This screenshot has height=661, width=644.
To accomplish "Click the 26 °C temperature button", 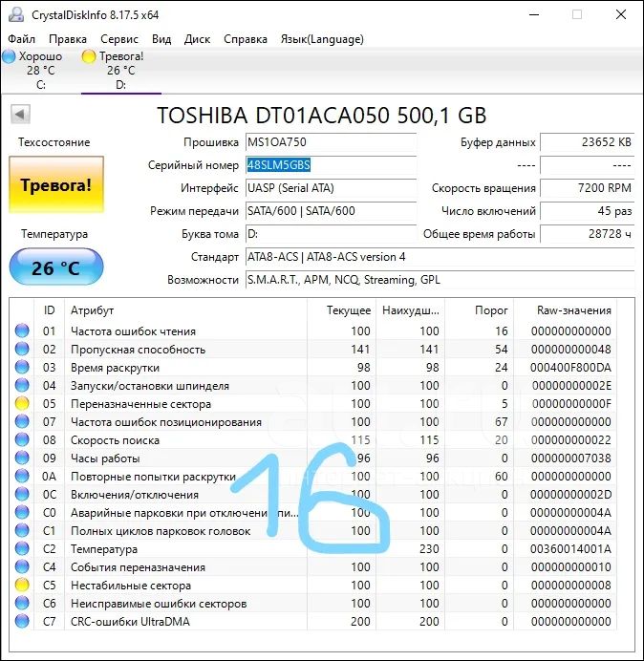I will click(56, 267).
